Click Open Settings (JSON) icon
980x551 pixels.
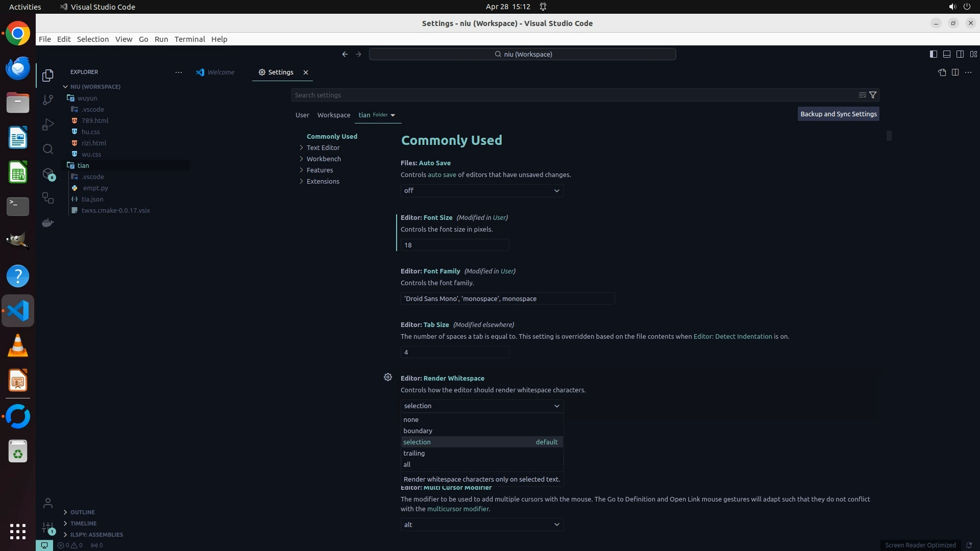click(942, 72)
